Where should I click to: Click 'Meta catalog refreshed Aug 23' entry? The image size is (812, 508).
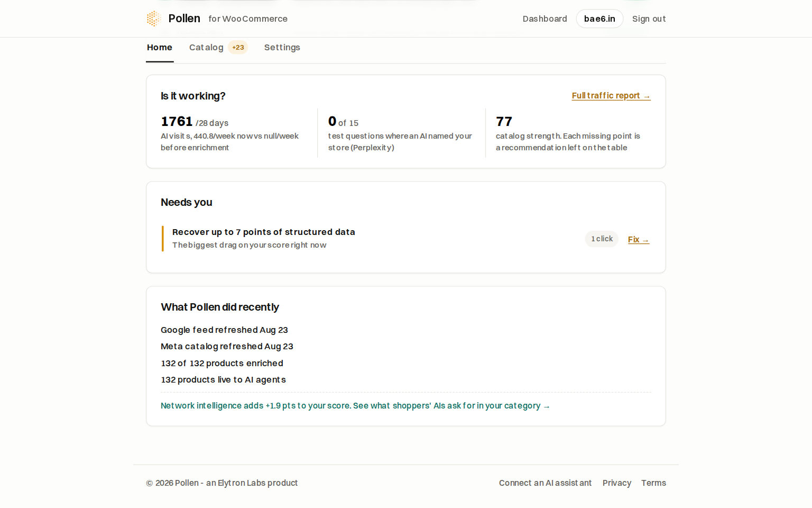click(227, 346)
